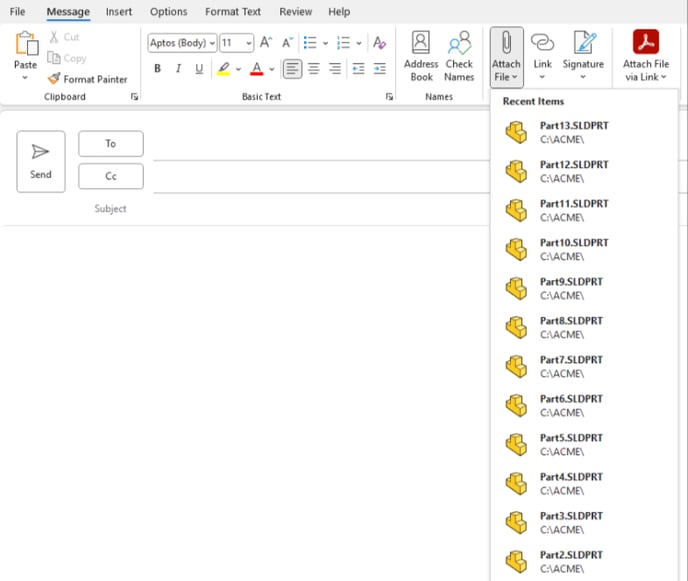Open the Help tab
Viewport: 688px width, 581px height.
(339, 12)
